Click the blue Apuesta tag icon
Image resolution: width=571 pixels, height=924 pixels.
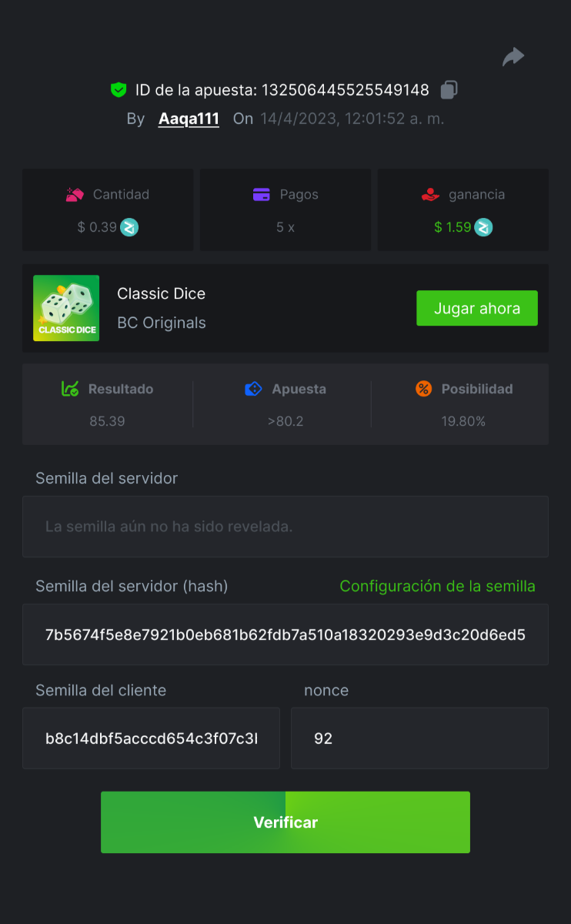[x=253, y=389]
